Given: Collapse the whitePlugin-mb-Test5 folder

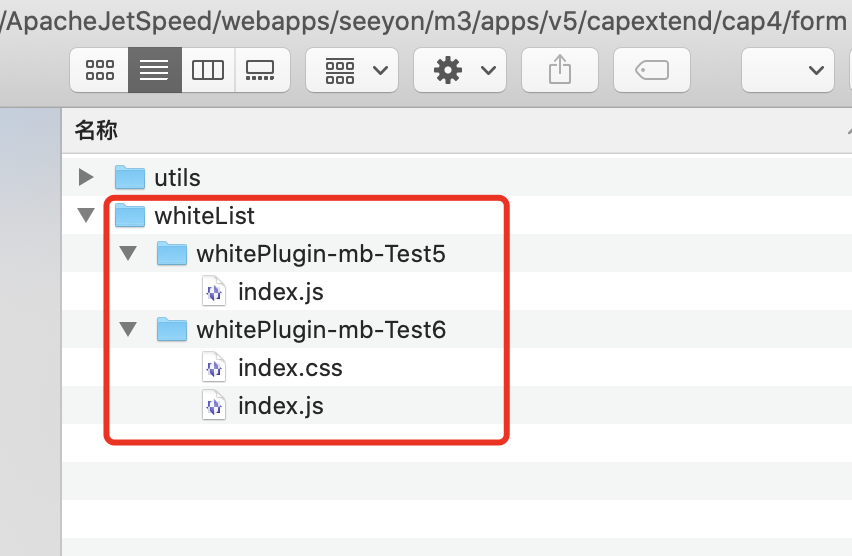Looking at the screenshot, I should click(x=128, y=254).
